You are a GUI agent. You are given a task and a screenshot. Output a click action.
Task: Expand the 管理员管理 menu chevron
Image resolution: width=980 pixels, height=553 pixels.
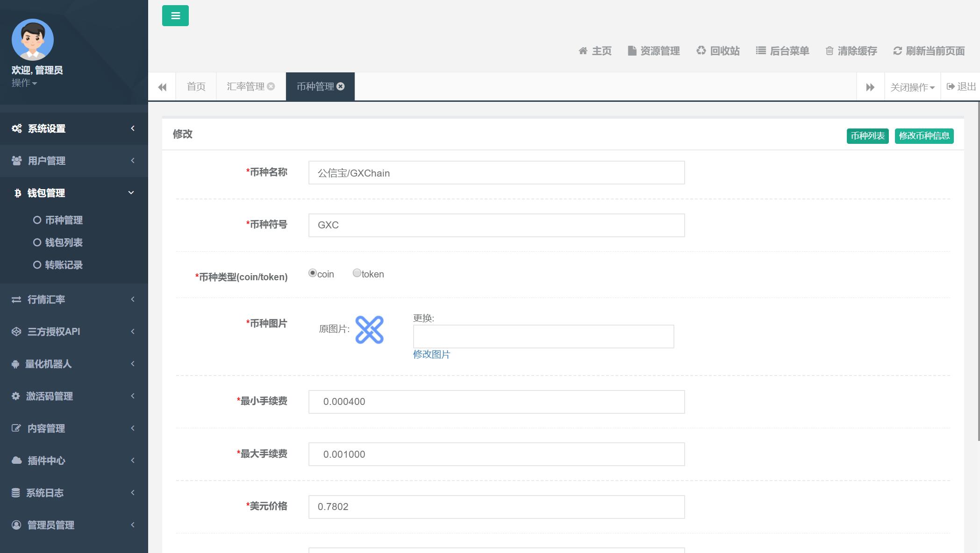(x=133, y=525)
